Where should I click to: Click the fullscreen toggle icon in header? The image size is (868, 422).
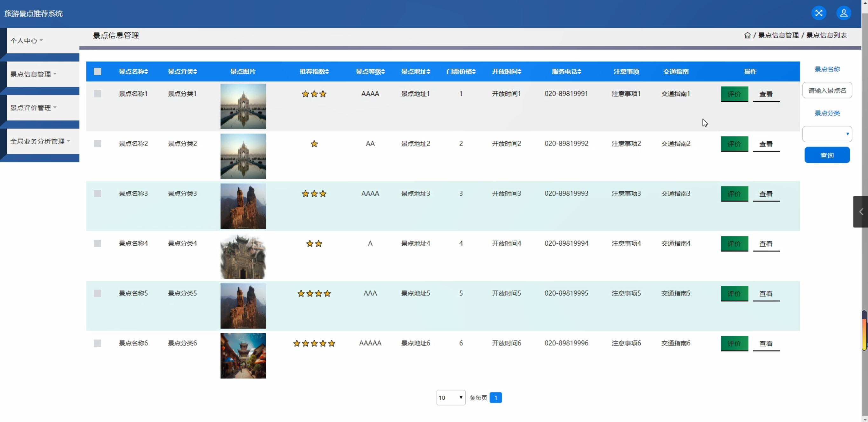point(818,13)
